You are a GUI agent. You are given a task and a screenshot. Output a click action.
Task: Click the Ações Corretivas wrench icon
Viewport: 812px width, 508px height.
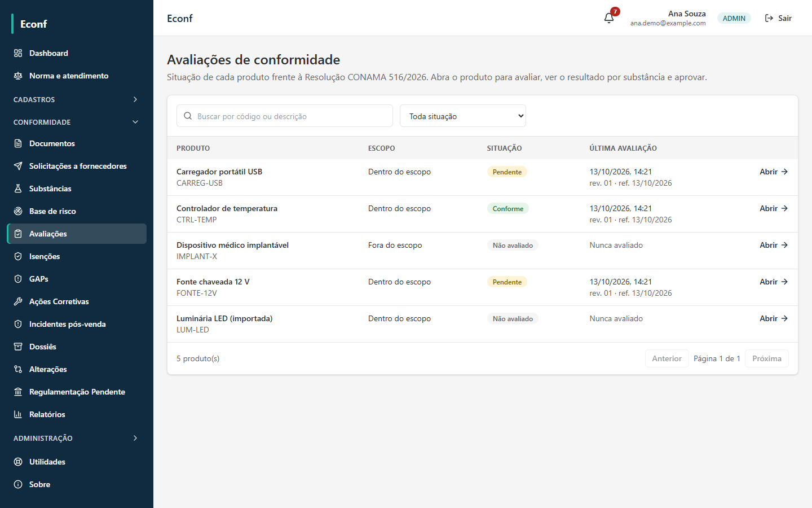click(x=18, y=301)
